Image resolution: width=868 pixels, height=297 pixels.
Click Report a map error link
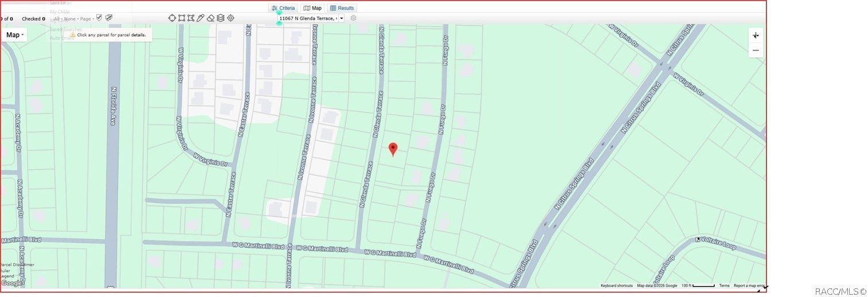click(x=749, y=286)
